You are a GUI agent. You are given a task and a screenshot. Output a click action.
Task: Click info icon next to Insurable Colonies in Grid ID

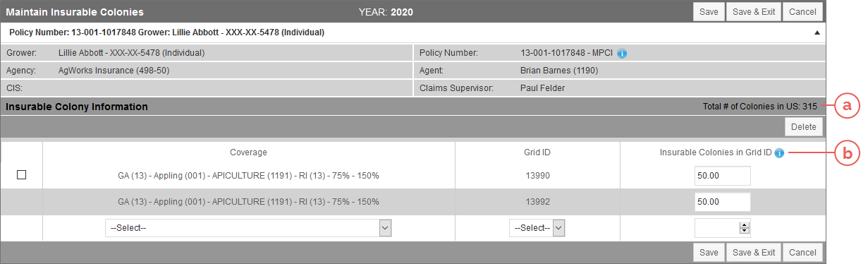[779, 152]
